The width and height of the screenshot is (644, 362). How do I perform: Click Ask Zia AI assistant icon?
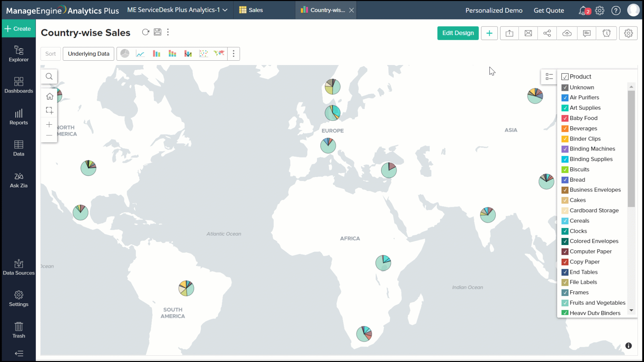[x=18, y=180]
